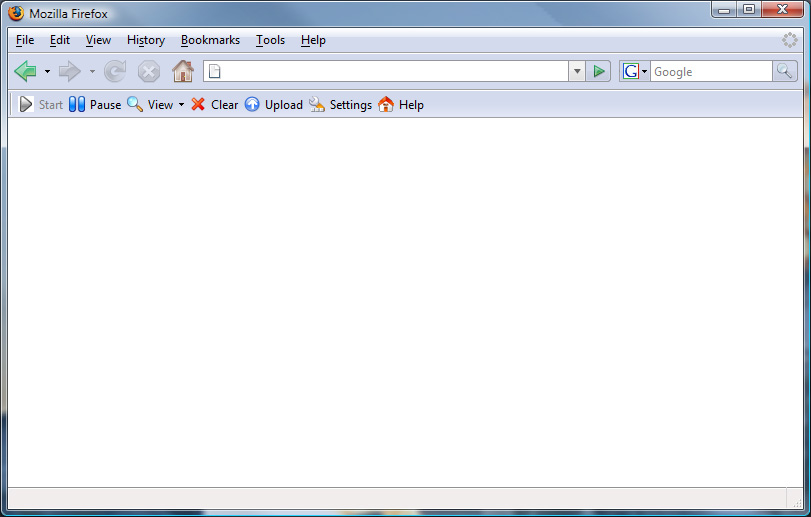The width and height of the screenshot is (811, 517).
Task: Click the Stop loading icon
Action: 148,71
